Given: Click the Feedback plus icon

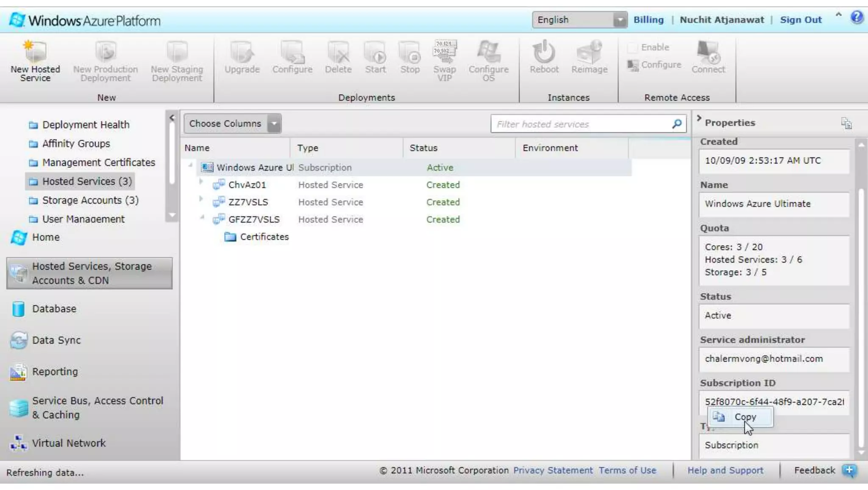Looking at the screenshot, I should (x=849, y=470).
